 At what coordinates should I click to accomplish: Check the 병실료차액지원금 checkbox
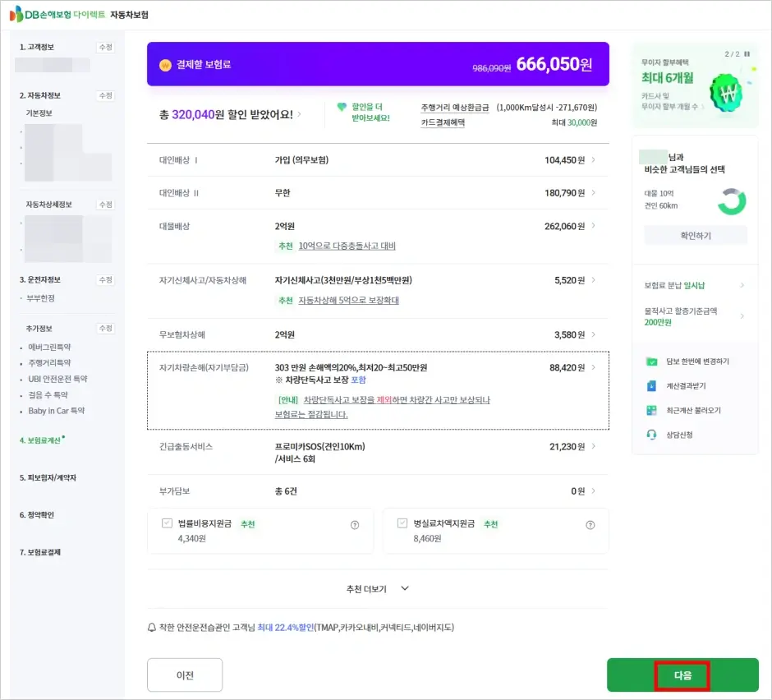pyautogui.click(x=402, y=523)
